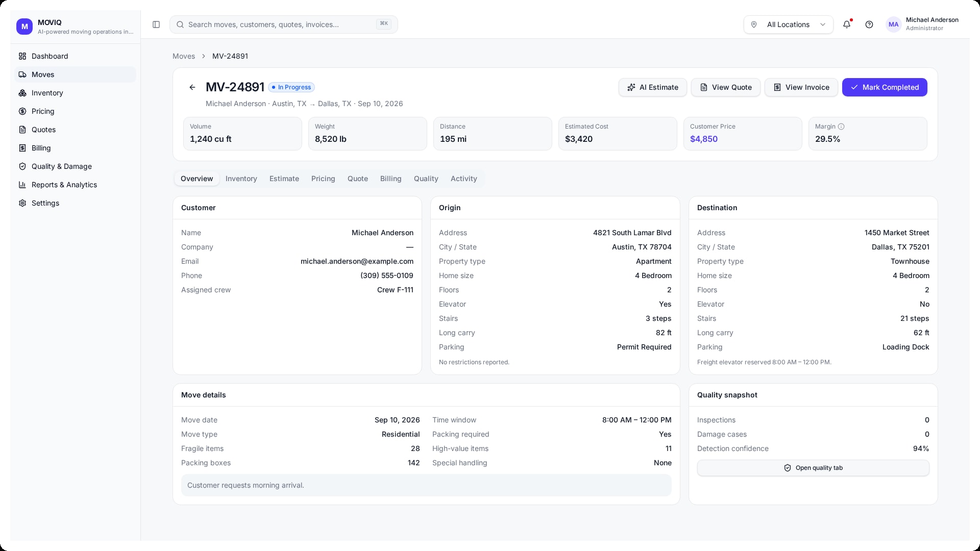Open the help question-mark icon

[869, 24]
